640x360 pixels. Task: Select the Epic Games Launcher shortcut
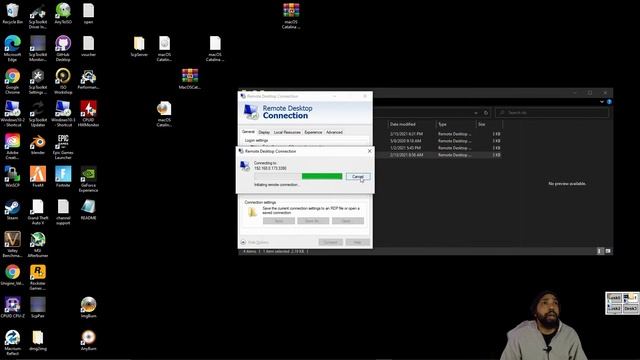click(x=63, y=146)
